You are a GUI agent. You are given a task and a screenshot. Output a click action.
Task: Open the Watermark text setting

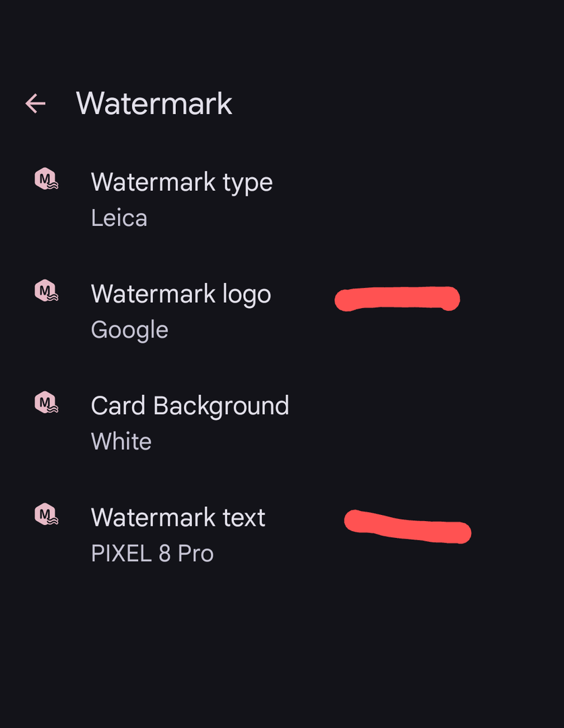(178, 518)
